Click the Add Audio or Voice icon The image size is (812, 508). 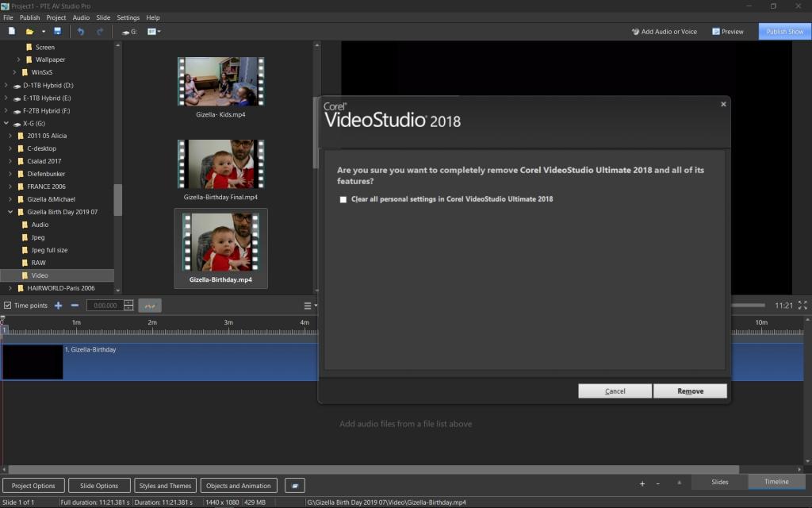click(x=635, y=32)
